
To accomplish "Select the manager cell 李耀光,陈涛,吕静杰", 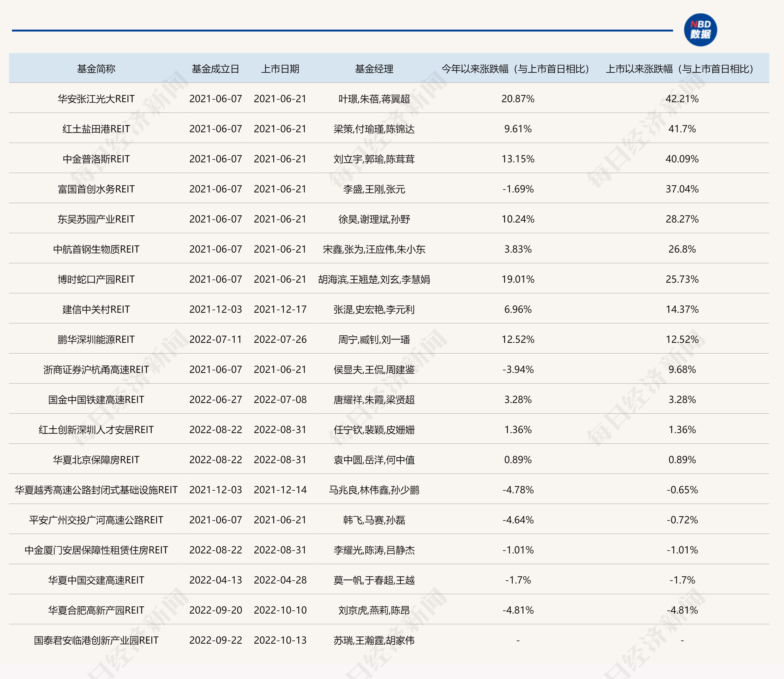I will click(x=374, y=550).
